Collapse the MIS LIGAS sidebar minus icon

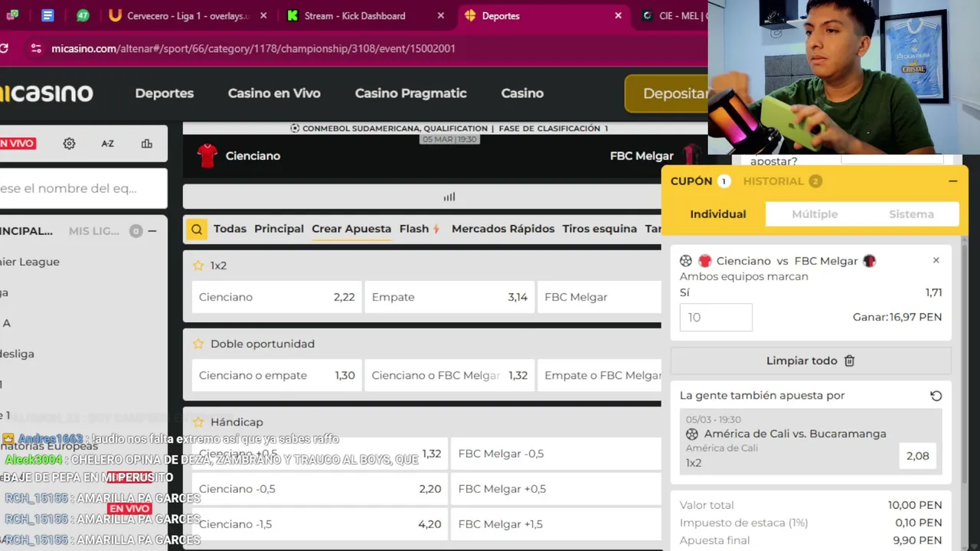click(x=152, y=230)
